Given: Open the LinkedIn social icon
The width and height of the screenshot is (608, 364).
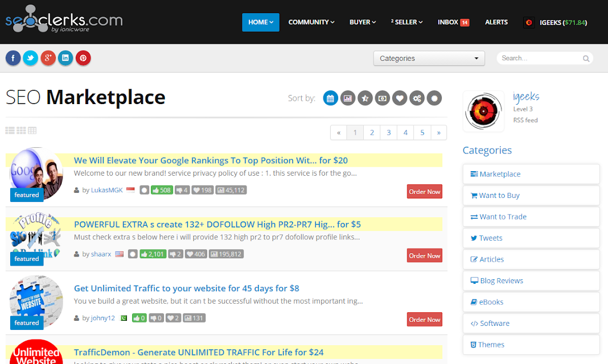Looking at the screenshot, I should click(x=65, y=58).
